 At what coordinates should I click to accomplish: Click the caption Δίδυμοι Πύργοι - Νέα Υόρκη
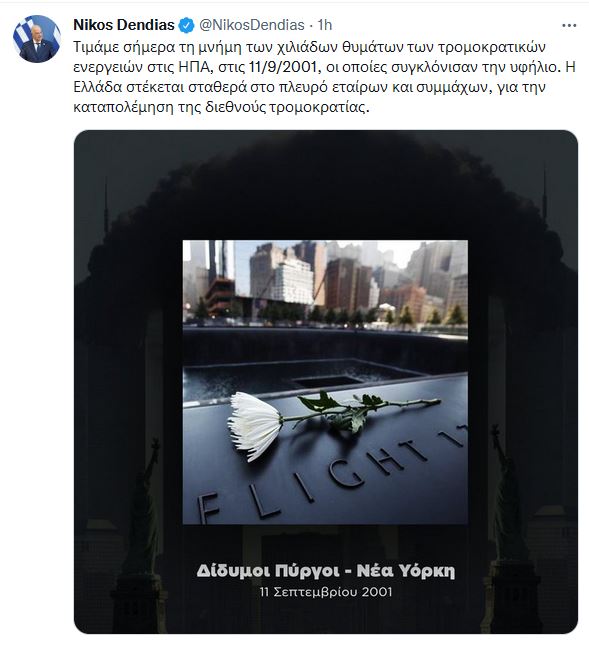click(326, 571)
